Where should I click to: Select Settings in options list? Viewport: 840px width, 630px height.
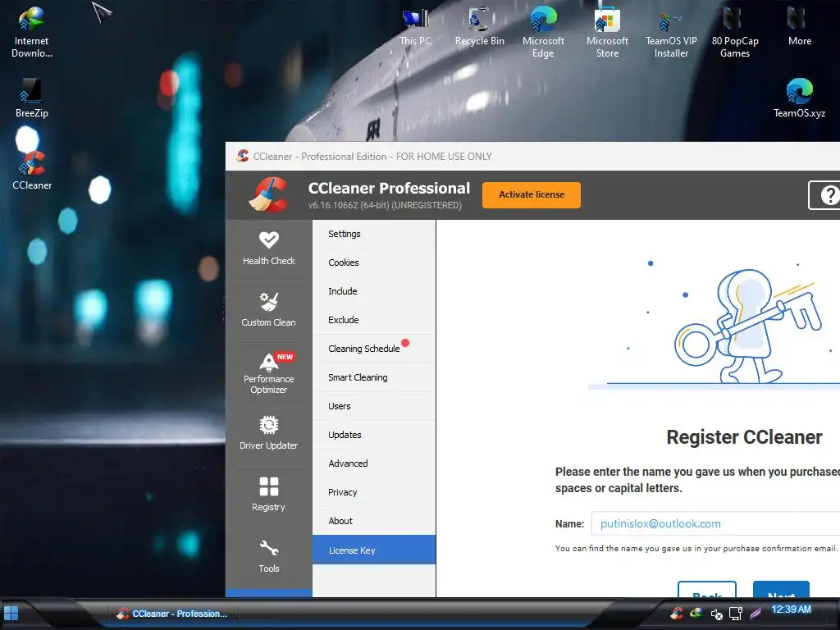point(374,234)
